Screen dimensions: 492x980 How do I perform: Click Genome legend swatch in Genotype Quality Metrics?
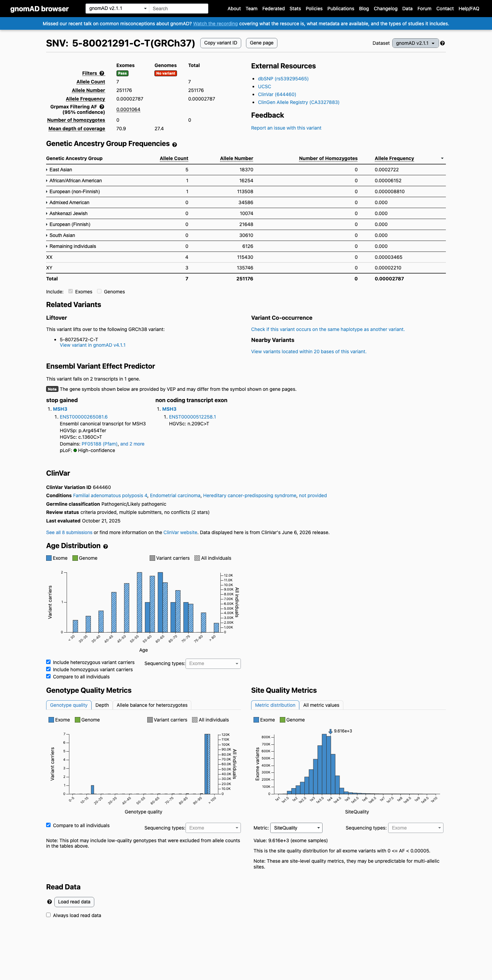click(x=78, y=720)
